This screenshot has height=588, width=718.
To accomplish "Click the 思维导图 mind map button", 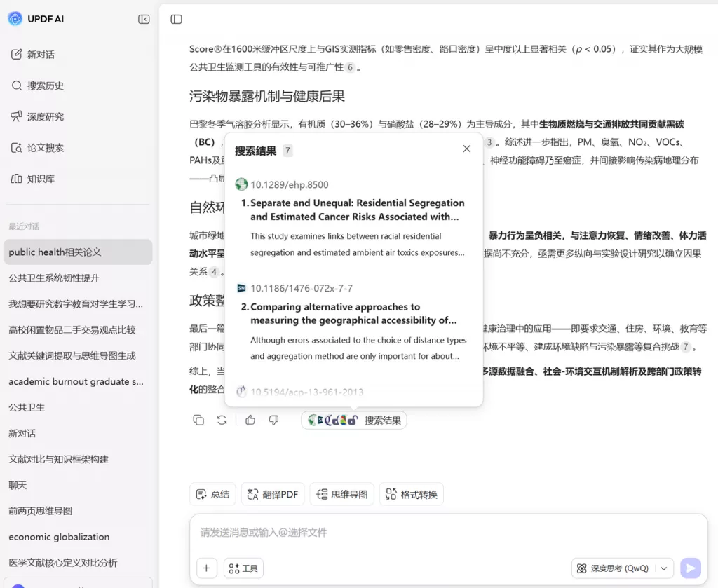I will tap(341, 494).
